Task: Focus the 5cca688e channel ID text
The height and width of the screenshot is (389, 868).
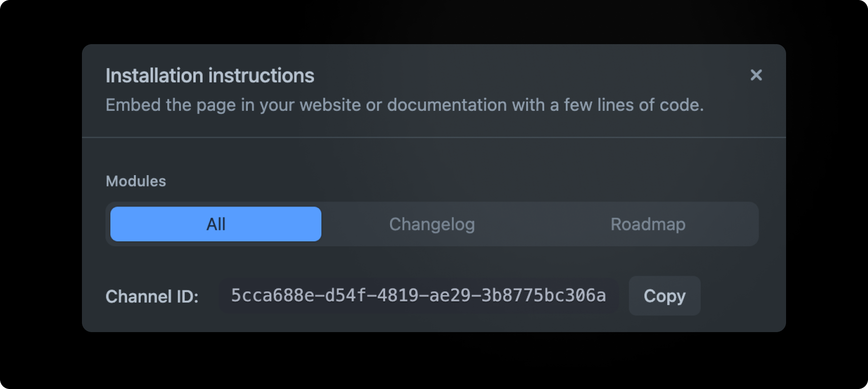Action: (419, 296)
